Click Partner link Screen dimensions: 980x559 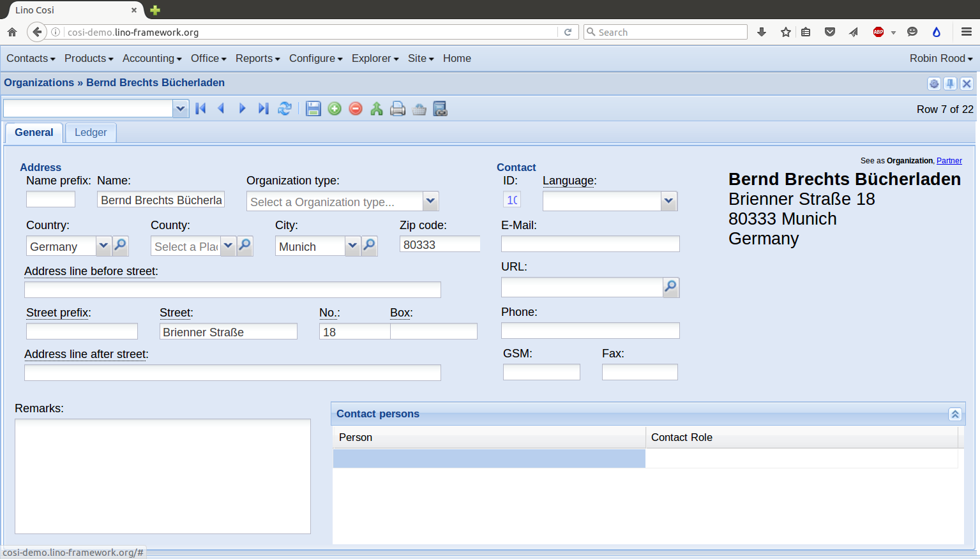tap(949, 161)
